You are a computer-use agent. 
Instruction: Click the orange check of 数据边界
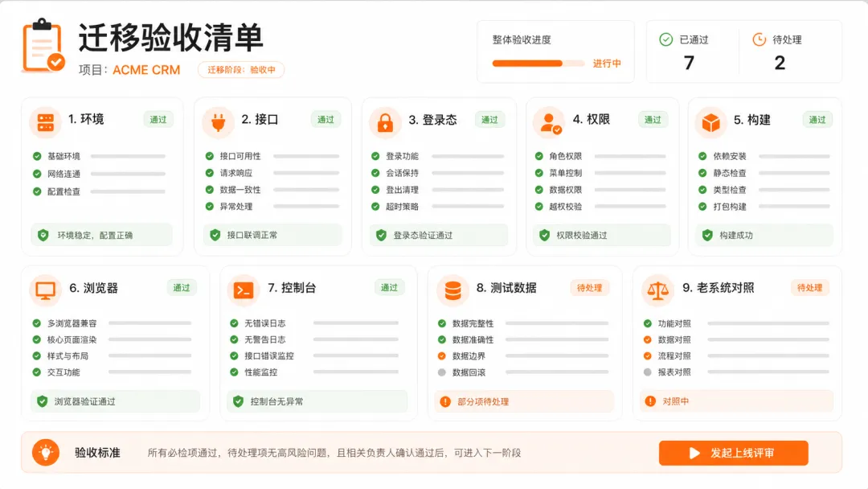442,356
